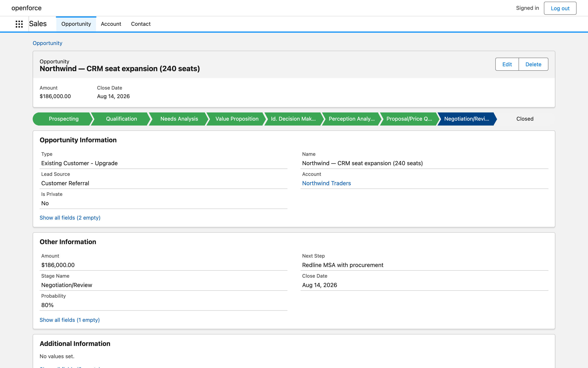Click the No values set. text

pos(57,356)
